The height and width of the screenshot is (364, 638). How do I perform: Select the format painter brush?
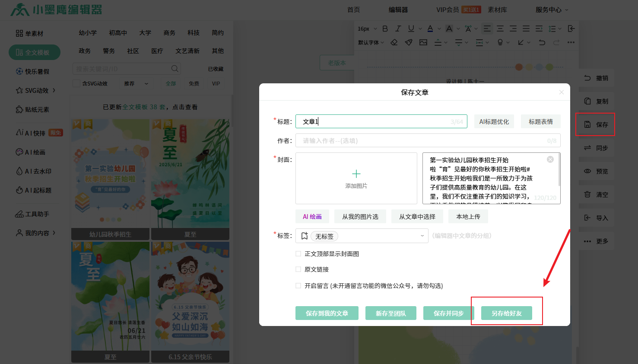[x=409, y=42]
